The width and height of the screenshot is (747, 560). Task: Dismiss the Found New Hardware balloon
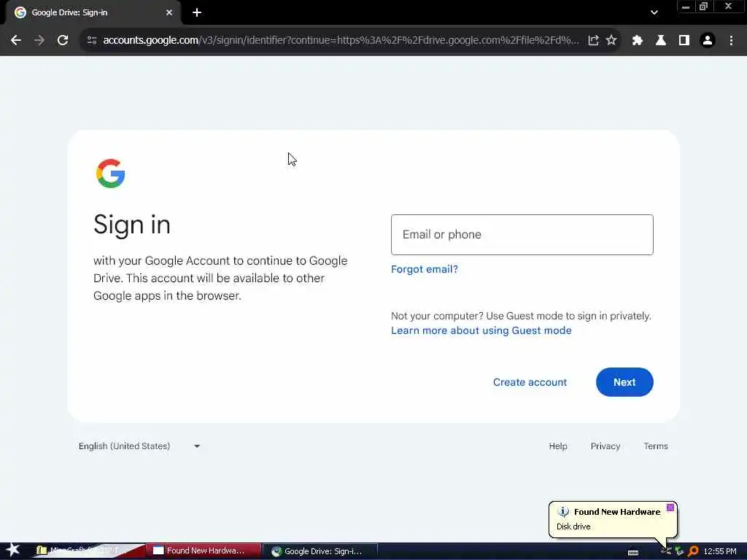pos(670,507)
